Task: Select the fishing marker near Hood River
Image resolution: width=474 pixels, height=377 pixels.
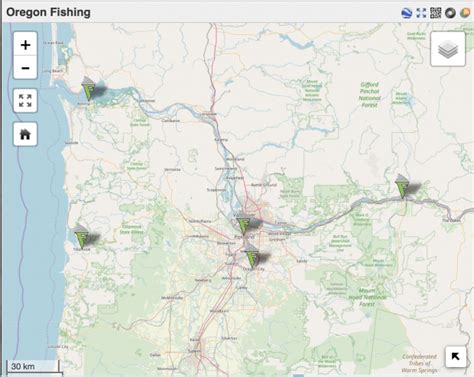Action: coord(402,187)
